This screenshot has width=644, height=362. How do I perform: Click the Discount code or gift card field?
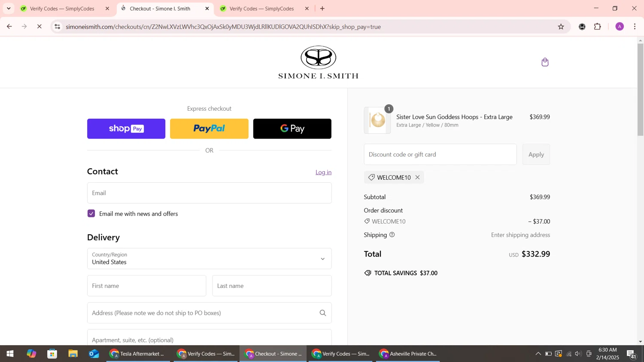(440, 154)
